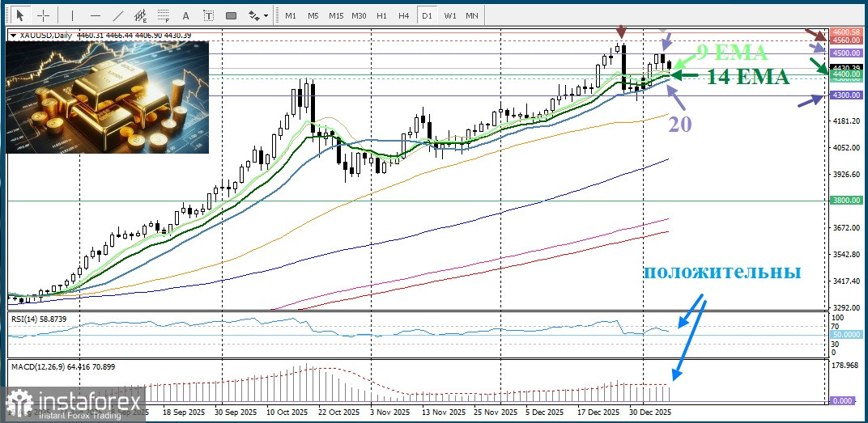Viewport: 868px width, 423px height.
Task: Enable the H4 timeframe
Action: [403, 15]
